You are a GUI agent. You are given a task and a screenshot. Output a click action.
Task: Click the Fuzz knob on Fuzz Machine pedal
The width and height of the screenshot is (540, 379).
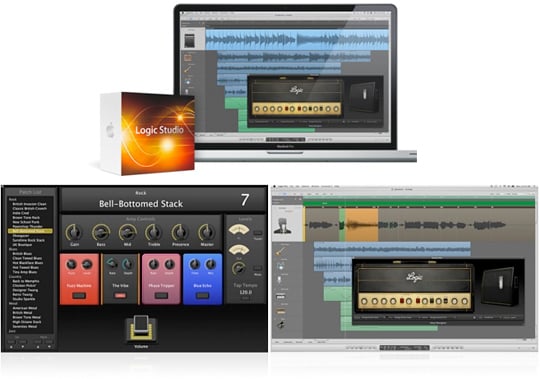71,264
